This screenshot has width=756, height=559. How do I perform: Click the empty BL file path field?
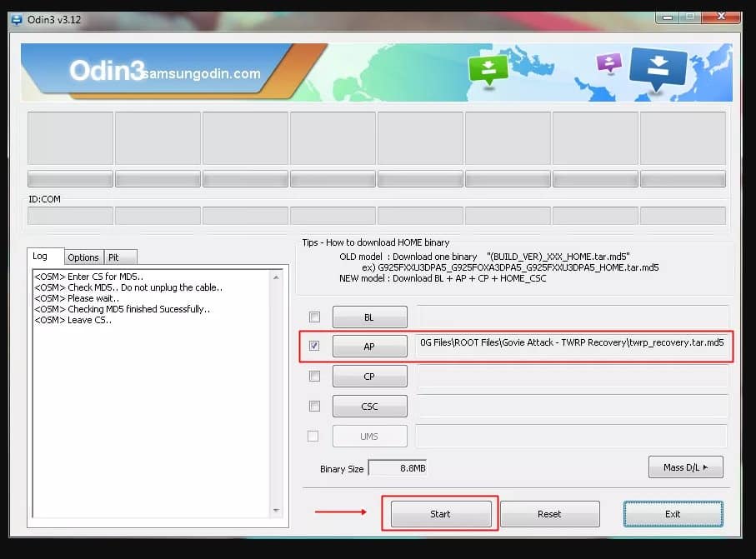[x=573, y=316]
